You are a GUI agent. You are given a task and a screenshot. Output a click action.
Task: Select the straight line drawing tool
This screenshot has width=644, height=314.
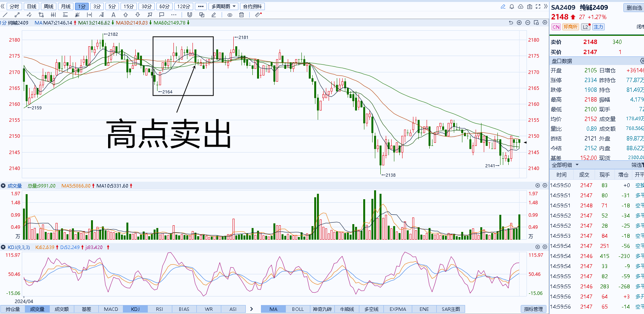coord(5,15)
